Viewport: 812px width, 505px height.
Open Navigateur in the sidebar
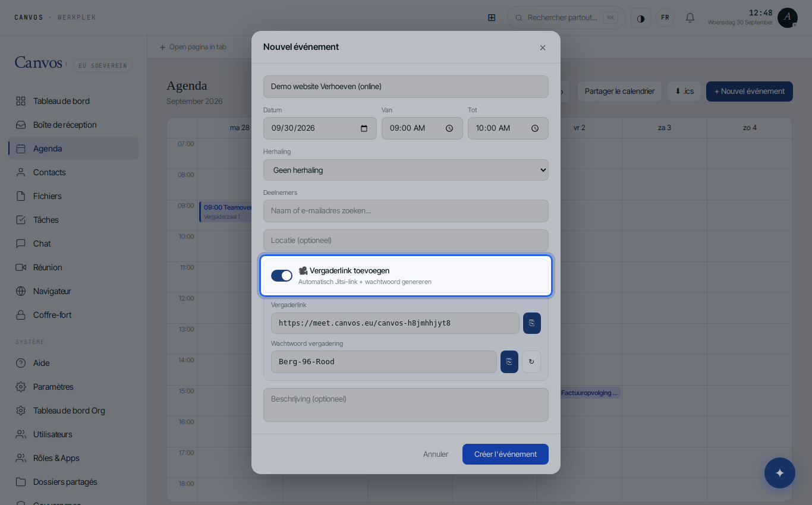pos(74,291)
